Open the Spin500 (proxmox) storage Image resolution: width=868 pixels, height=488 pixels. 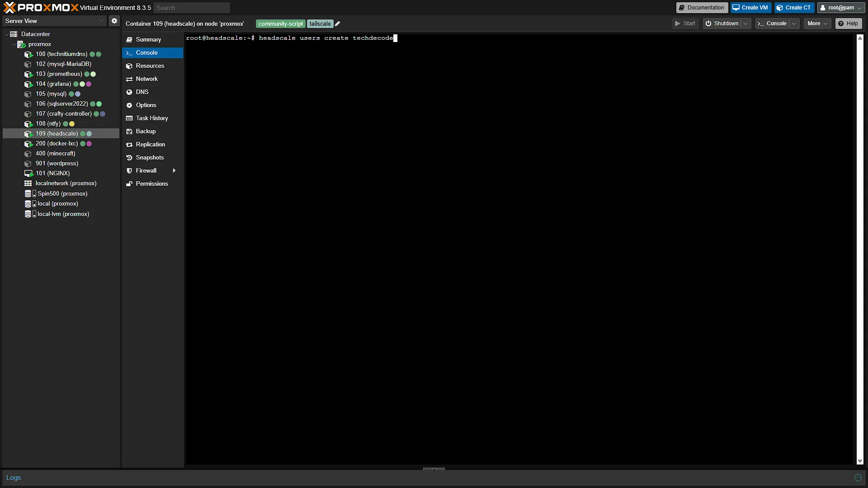[x=62, y=194]
